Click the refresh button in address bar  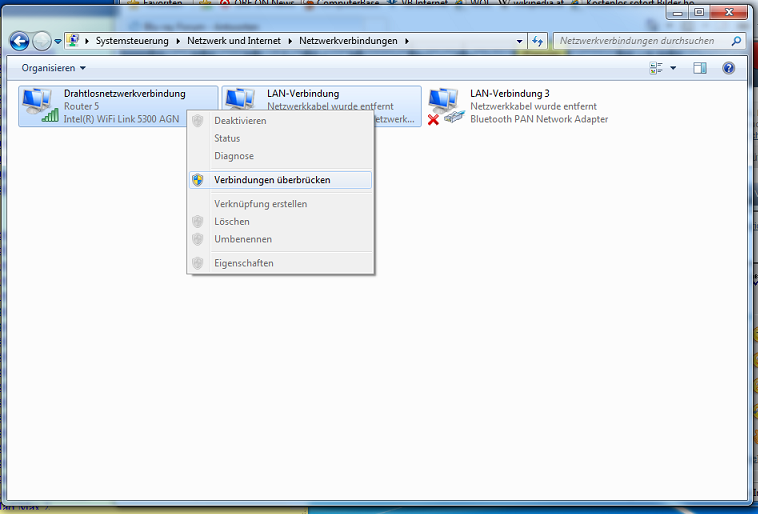coord(538,41)
